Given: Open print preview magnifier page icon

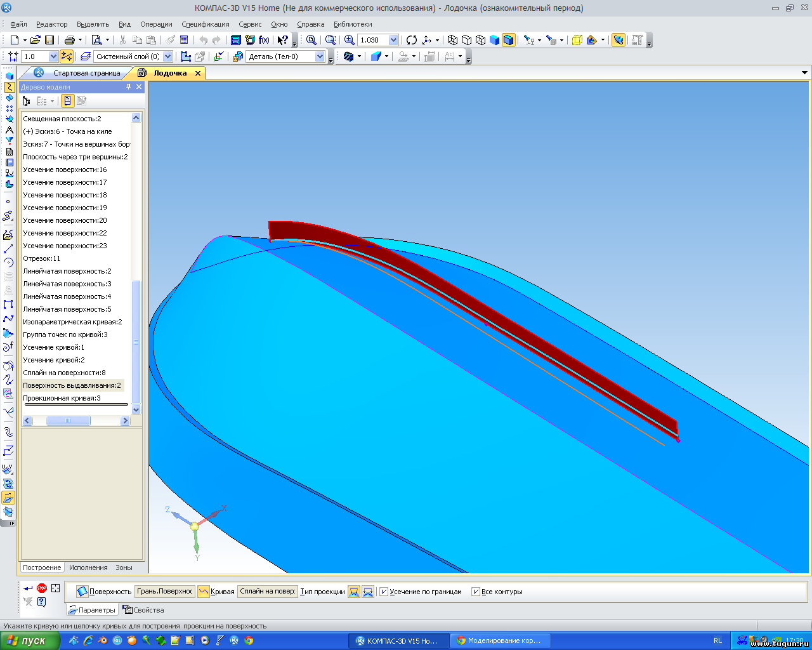Looking at the screenshot, I should coord(96,40).
